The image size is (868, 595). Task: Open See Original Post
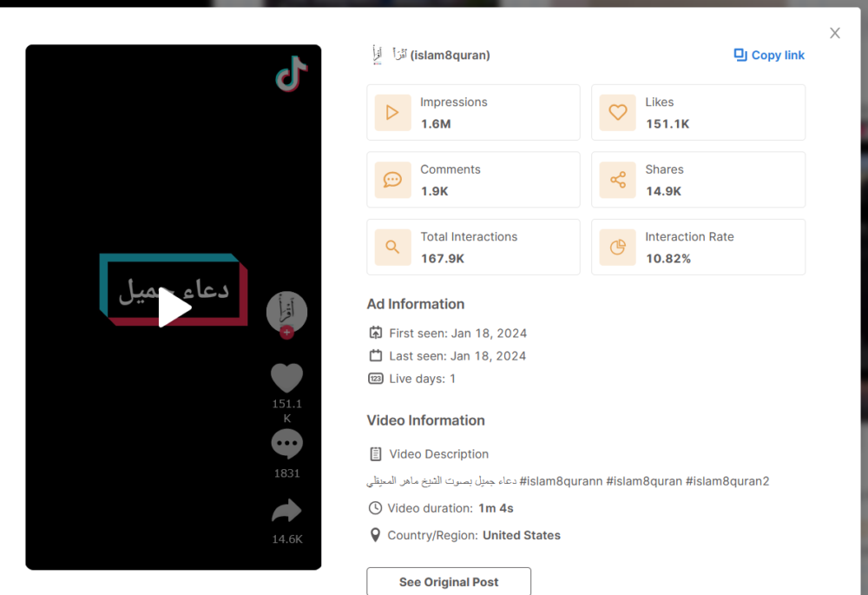tap(449, 582)
